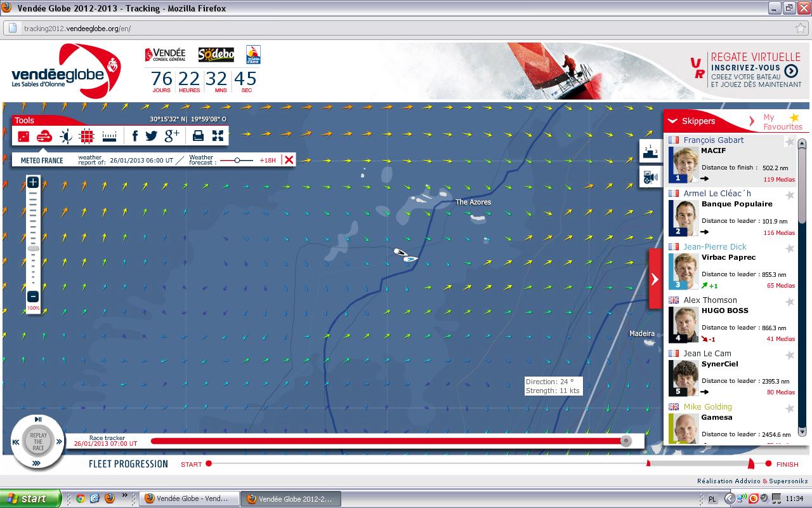812x508 pixels.
Task: Open the Vendée Conseil Général sponsor logo
Action: [x=166, y=55]
